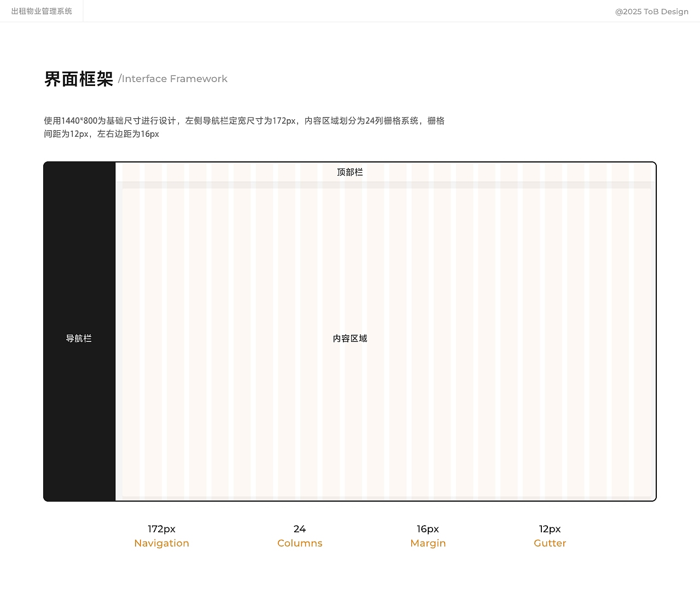
Task: Click the @2025 ToB Design credit
Action: pos(652,11)
